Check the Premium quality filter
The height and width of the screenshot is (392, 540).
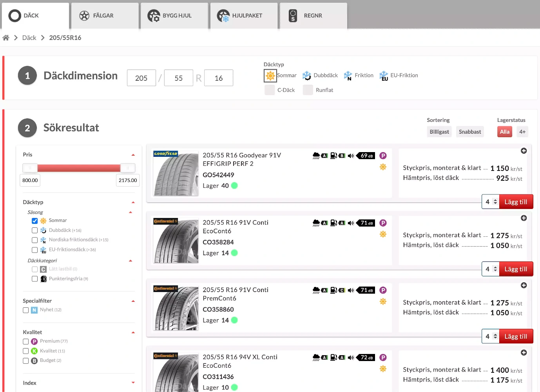tap(26, 341)
